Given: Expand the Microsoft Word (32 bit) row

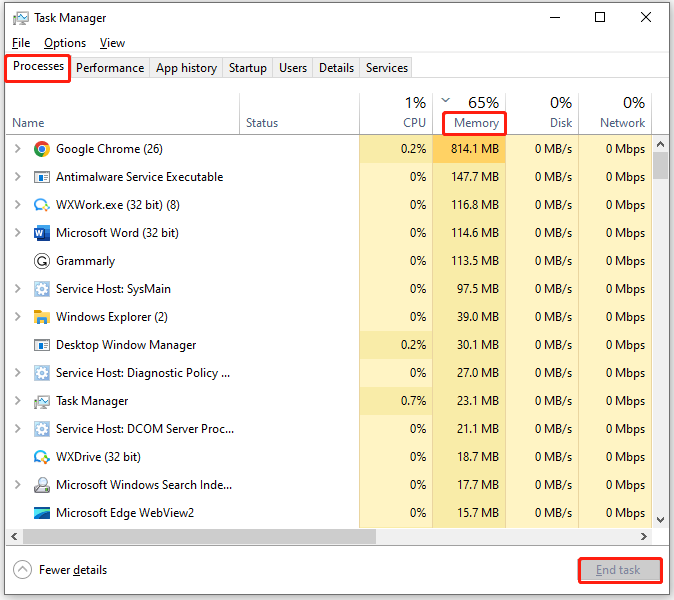Looking at the screenshot, I should (x=18, y=233).
